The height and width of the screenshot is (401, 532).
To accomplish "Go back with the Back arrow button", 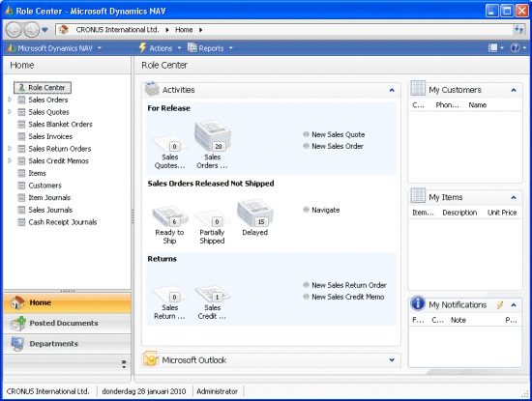I will coord(14,30).
